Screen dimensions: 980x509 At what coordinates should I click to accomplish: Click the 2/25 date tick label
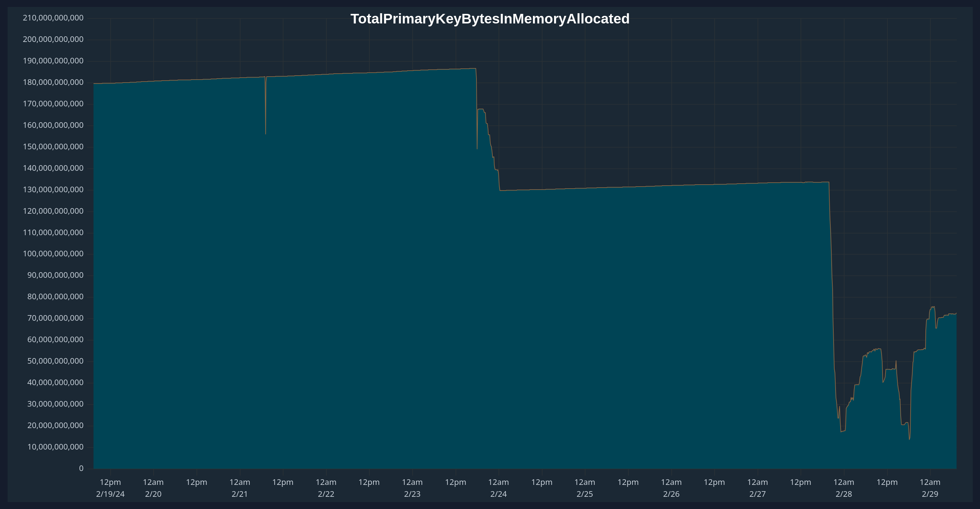coord(585,494)
